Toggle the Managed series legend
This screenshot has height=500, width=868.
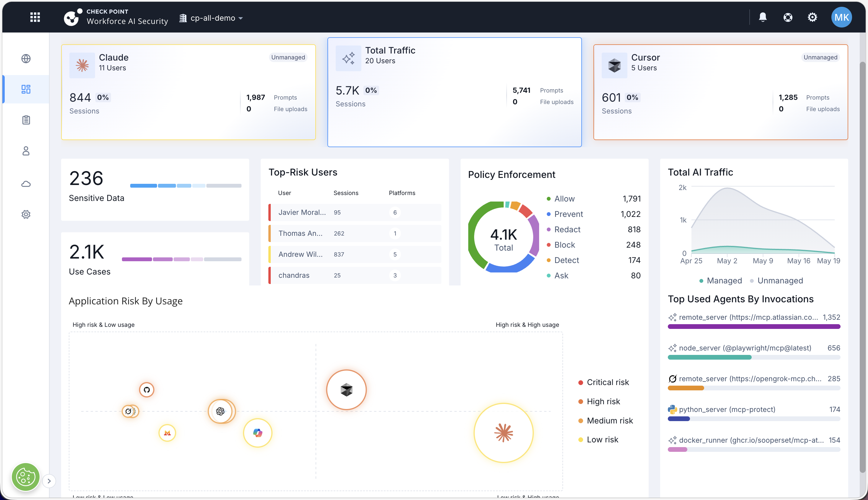coord(720,281)
